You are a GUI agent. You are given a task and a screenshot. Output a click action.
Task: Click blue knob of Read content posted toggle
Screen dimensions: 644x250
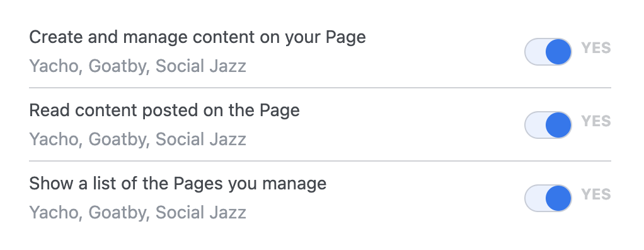tap(558, 125)
